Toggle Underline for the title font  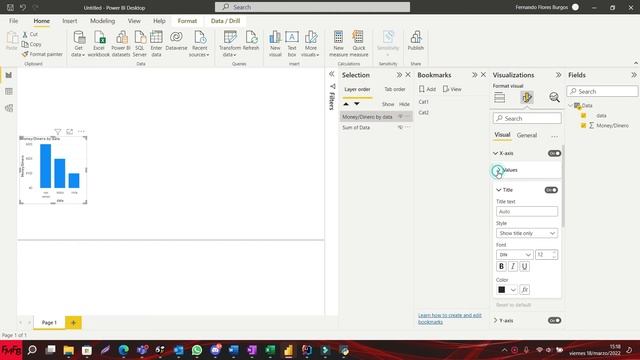point(524,267)
